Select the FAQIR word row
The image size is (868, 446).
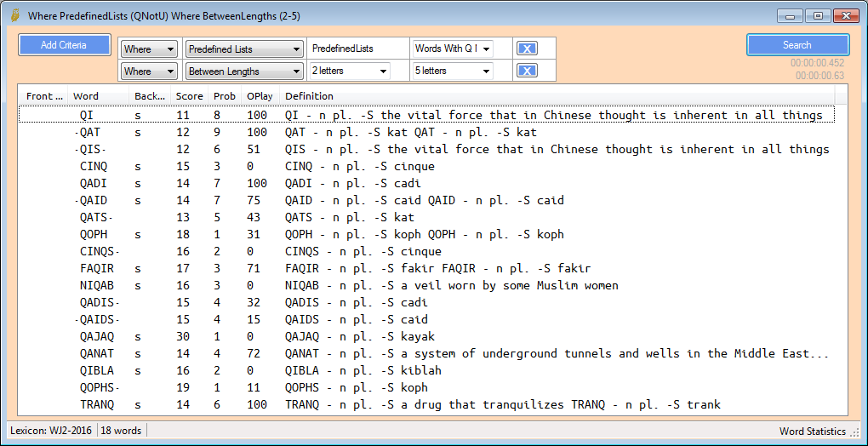pos(96,268)
